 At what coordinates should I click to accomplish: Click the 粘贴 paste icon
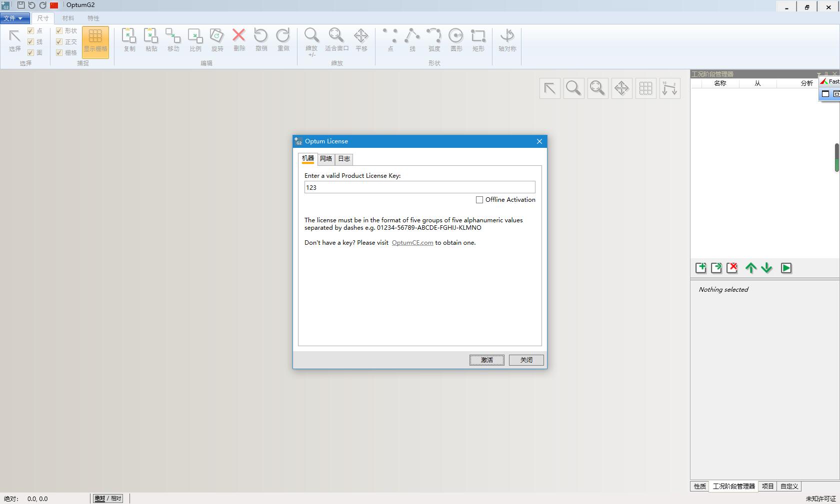[151, 40]
